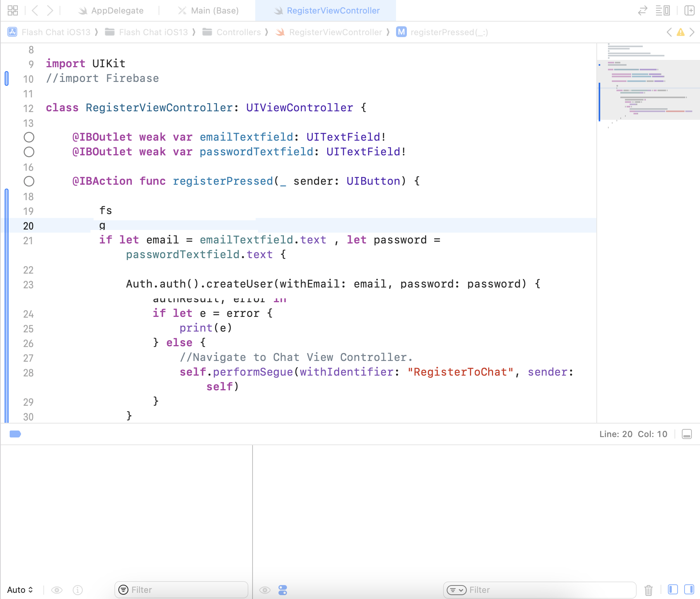Focus the variables Filter field
Screen dimensions: 700x599
(x=181, y=590)
